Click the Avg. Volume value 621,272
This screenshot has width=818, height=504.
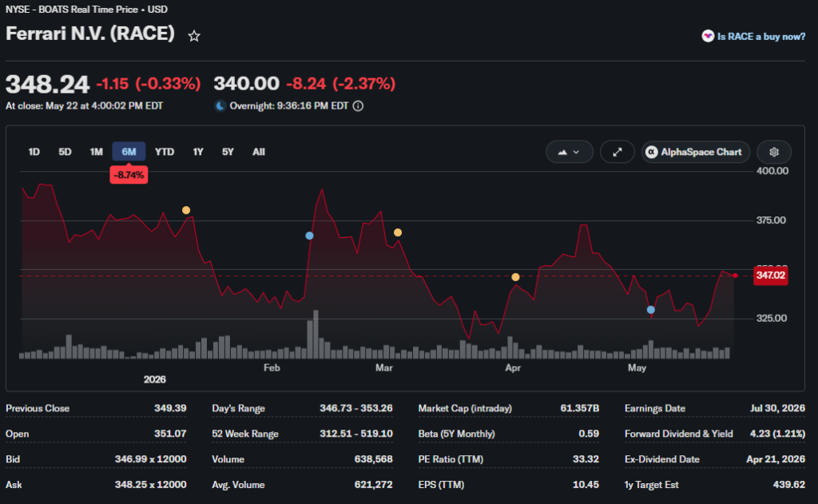click(374, 485)
